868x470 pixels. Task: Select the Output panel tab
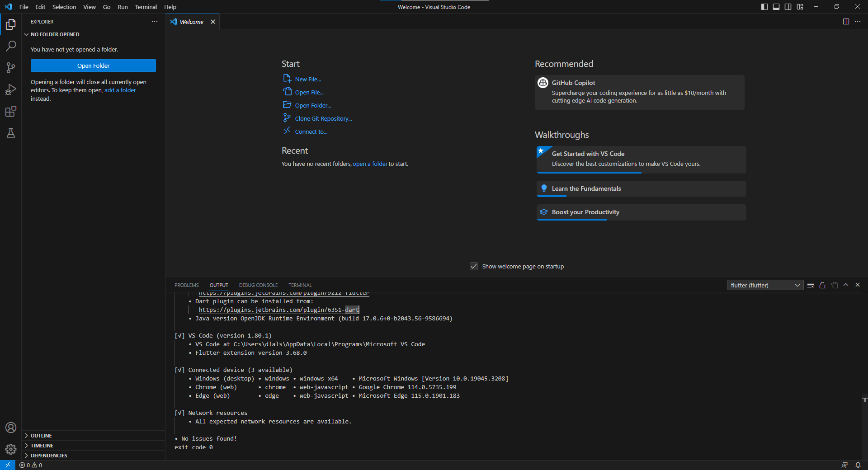(219, 285)
